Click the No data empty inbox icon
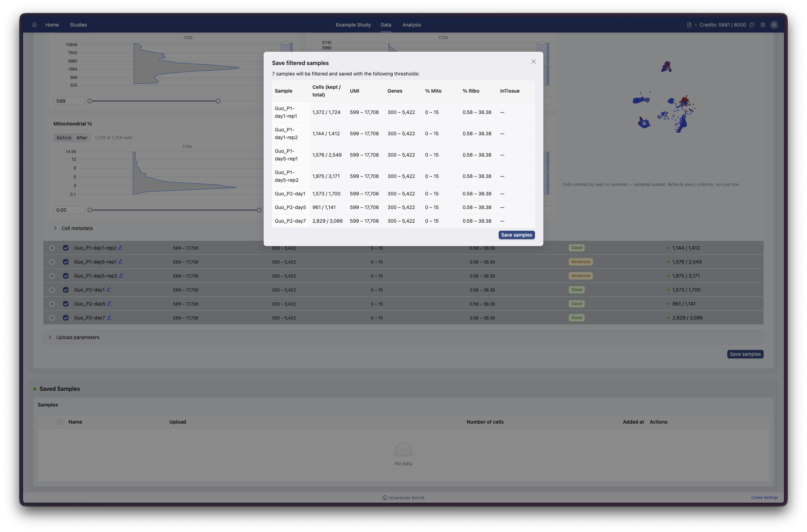This screenshot has width=807, height=532. pyautogui.click(x=403, y=449)
